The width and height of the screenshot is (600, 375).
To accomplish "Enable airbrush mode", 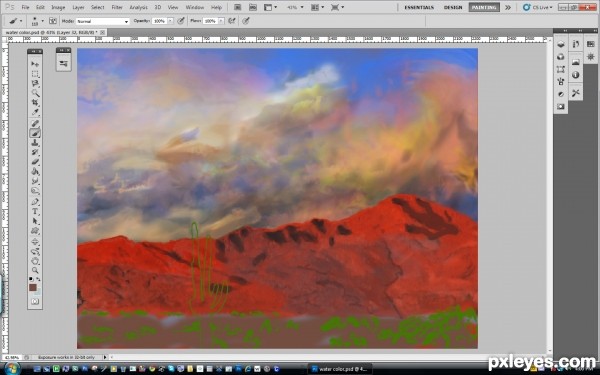I will pos(232,21).
